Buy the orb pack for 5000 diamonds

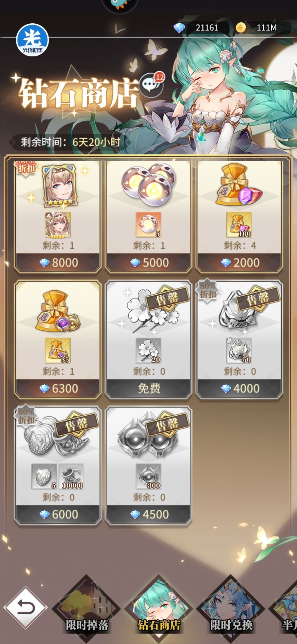[x=148, y=263]
